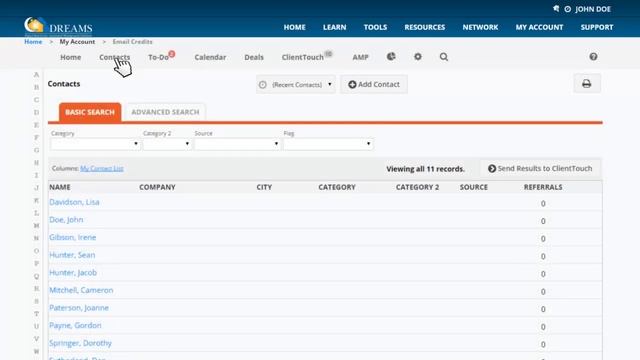Open the Calendar tab
The image size is (640, 360).
pos(210,57)
